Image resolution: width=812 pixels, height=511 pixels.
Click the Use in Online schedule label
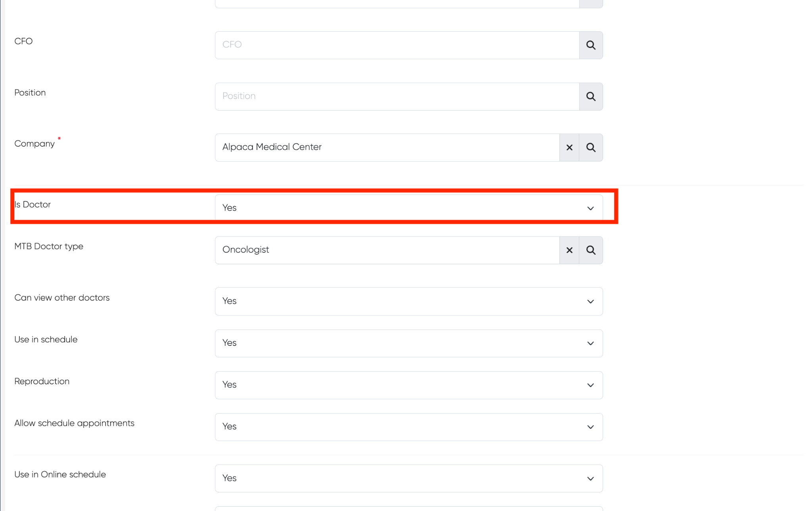(x=60, y=475)
